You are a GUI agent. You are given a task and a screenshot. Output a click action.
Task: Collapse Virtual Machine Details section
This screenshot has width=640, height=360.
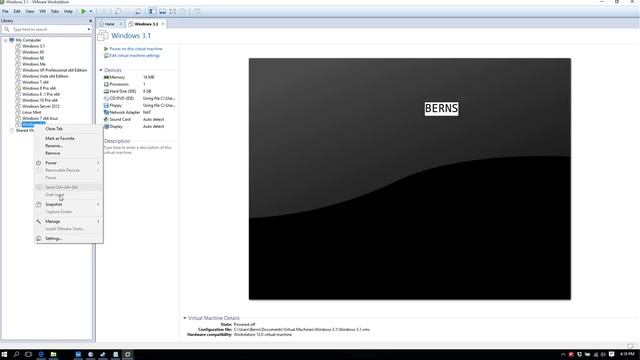(184, 318)
